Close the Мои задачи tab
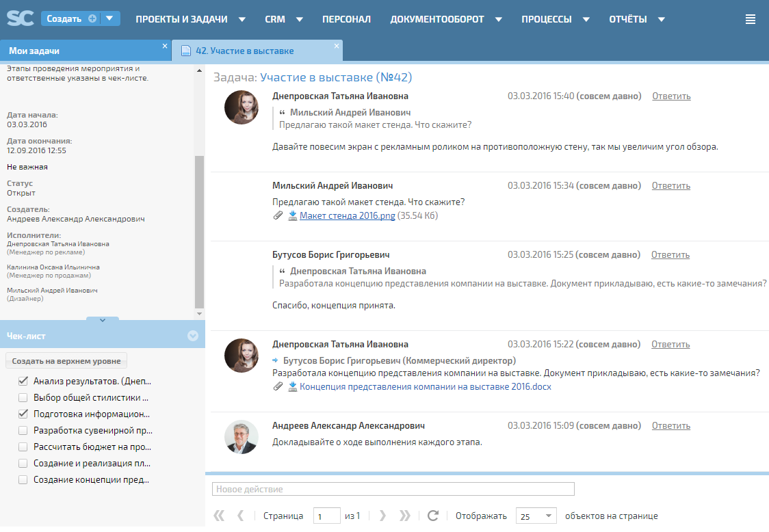The width and height of the screenshot is (769, 532). tap(165, 46)
